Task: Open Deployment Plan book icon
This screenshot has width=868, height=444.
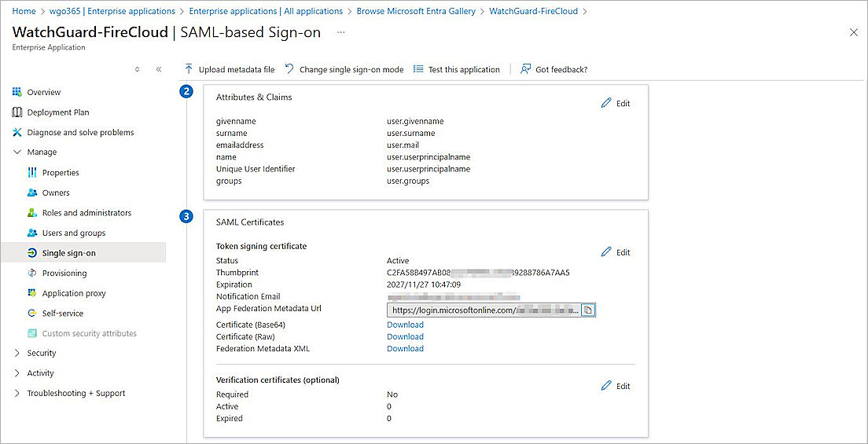Action: tap(17, 112)
